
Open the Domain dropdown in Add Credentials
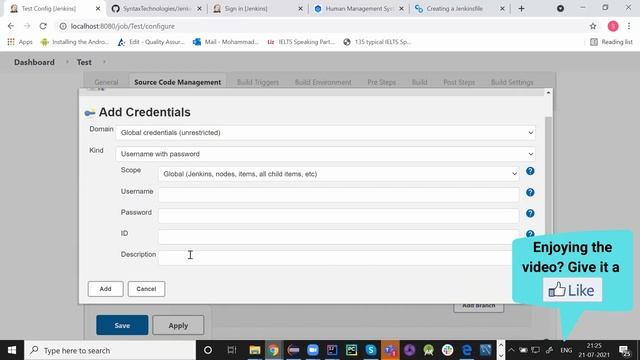pyautogui.click(x=325, y=133)
